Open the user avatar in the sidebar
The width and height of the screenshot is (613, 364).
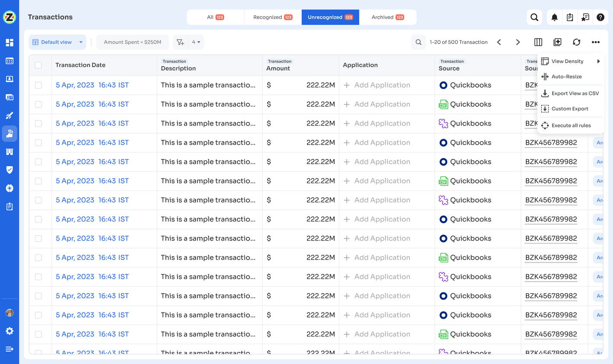[x=9, y=313]
